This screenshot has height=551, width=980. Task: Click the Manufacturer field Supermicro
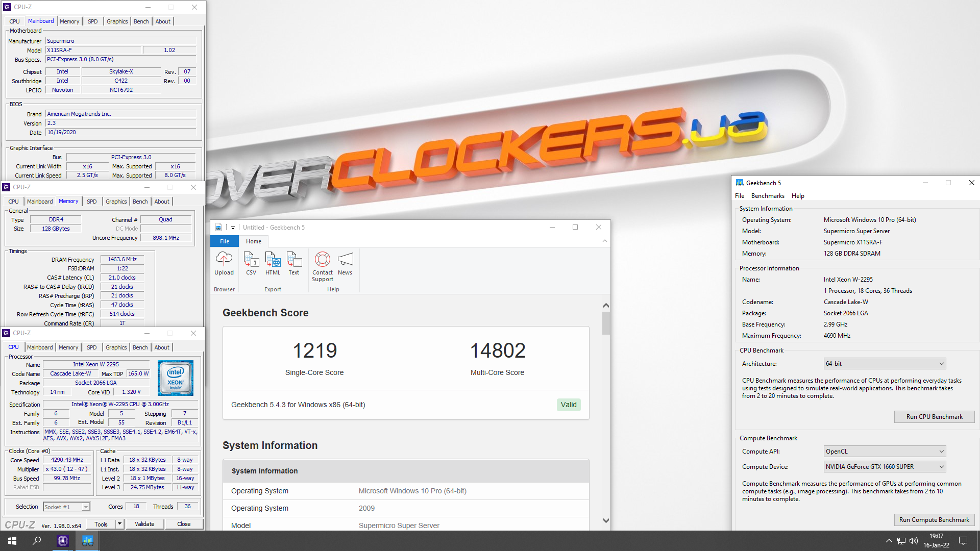(121, 41)
